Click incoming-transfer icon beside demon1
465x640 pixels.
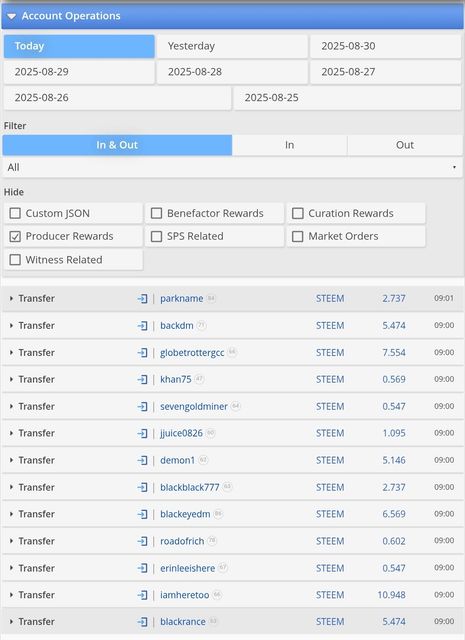pos(142,460)
